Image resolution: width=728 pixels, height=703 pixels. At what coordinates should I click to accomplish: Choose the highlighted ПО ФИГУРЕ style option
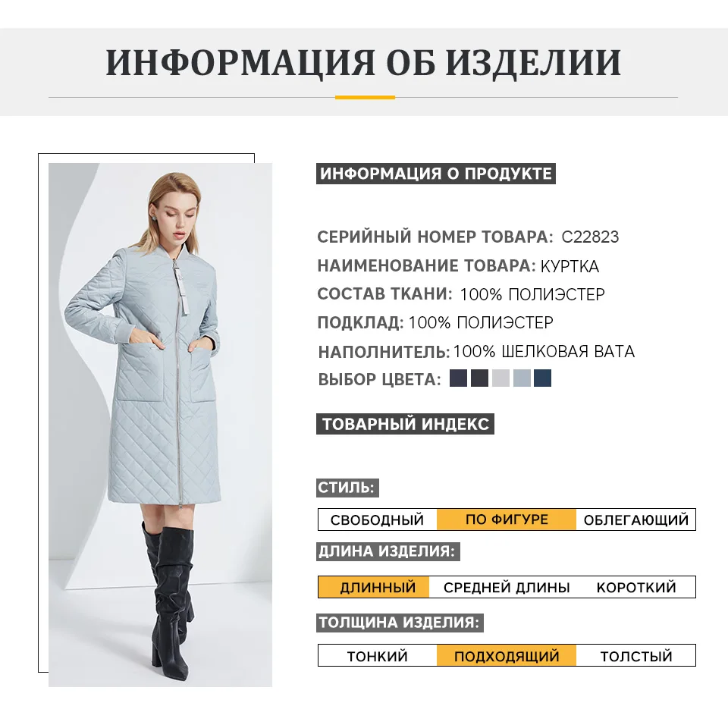pyautogui.click(x=507, y=519)
